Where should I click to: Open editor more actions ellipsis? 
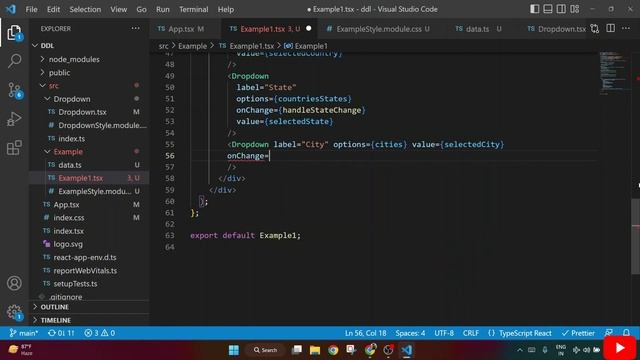pos(626,28)
